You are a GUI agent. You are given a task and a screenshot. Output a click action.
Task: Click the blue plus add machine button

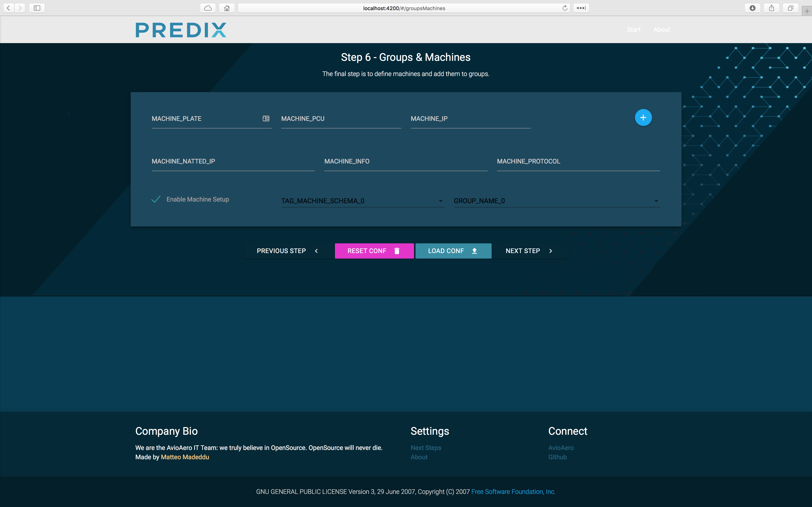[x=643, y=118]
